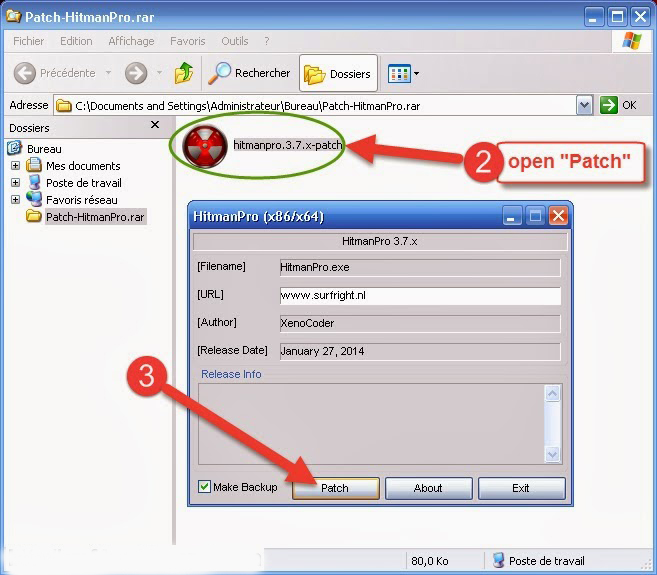Click the HitmanPro 3.7.x header bar
The image size is (657, 575).
click(x=380, y=241)
